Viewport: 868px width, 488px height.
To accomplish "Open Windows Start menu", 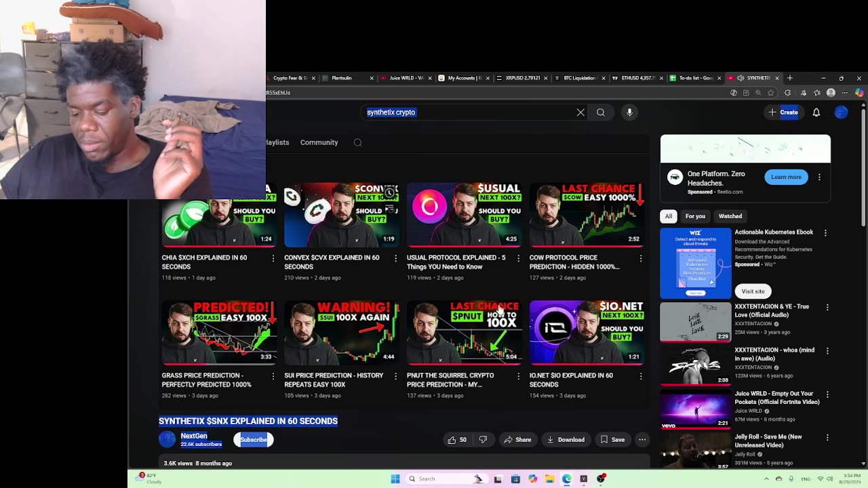I will click(x=395, y=479).
